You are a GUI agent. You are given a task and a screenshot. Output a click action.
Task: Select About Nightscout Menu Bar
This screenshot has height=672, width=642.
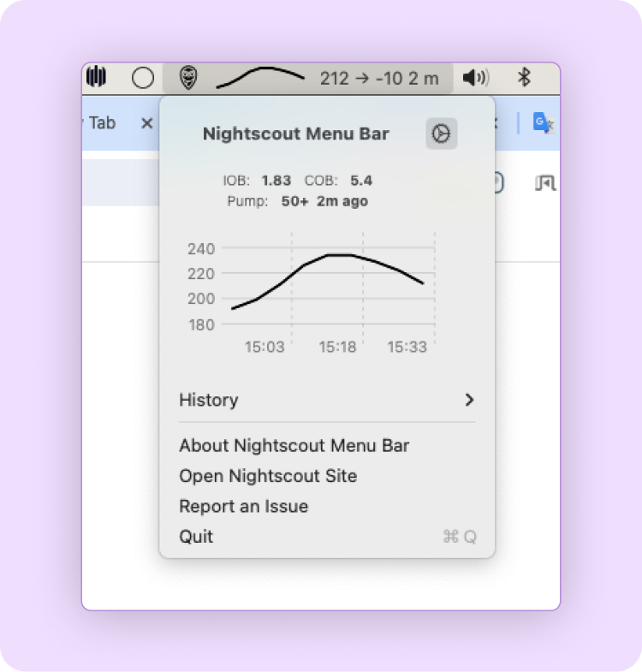294,445
